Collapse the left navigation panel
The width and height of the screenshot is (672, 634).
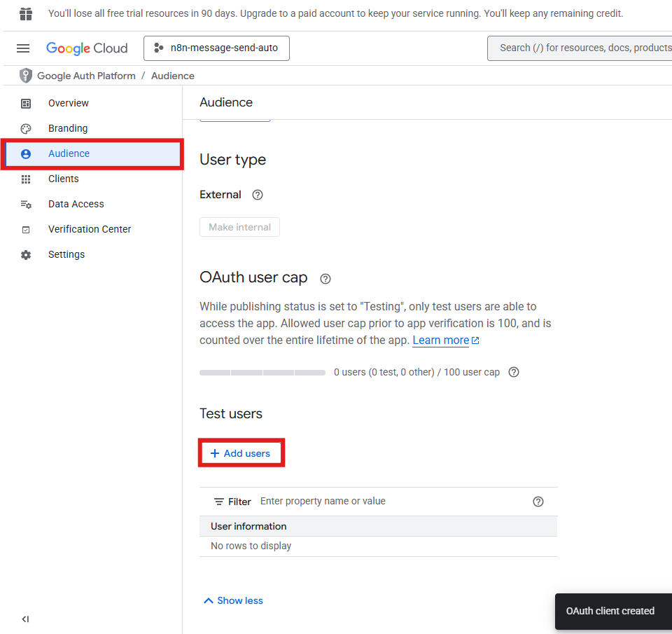point(25,619)
